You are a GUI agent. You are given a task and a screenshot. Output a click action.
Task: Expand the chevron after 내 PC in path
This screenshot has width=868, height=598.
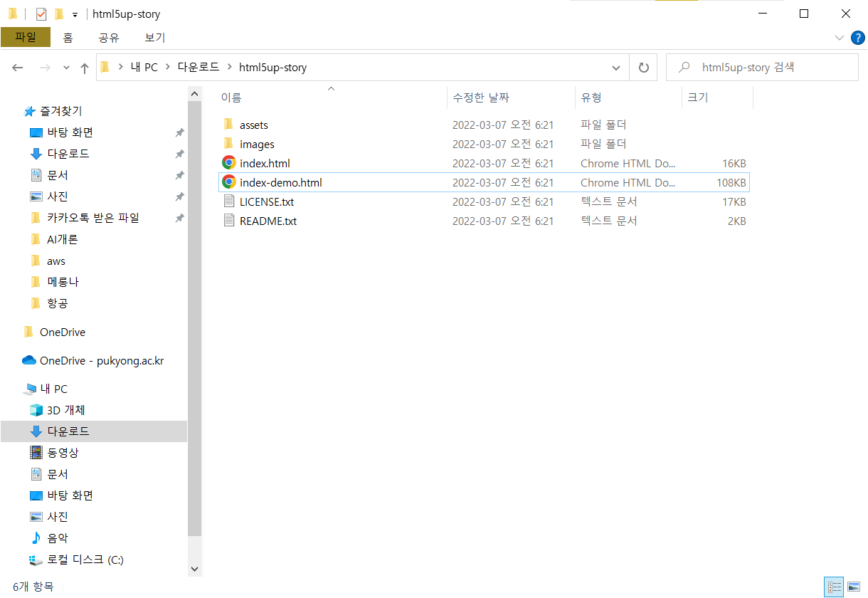coord(168,68)
